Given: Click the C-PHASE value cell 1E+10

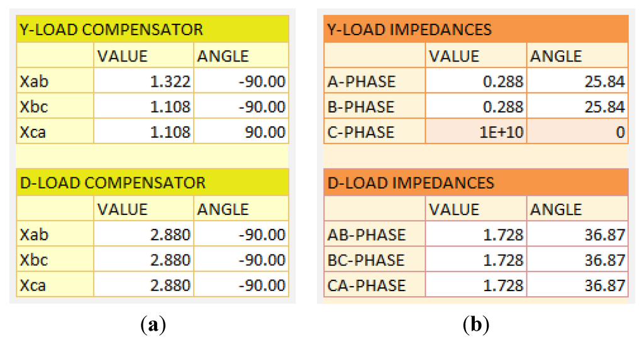Looking at the screenshot, I should [x=475, y=133].
